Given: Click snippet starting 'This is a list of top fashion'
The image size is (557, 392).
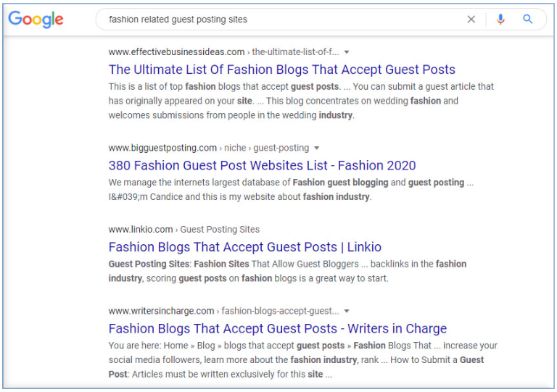Looking at the screenshot, I should (x=301, y=101).
